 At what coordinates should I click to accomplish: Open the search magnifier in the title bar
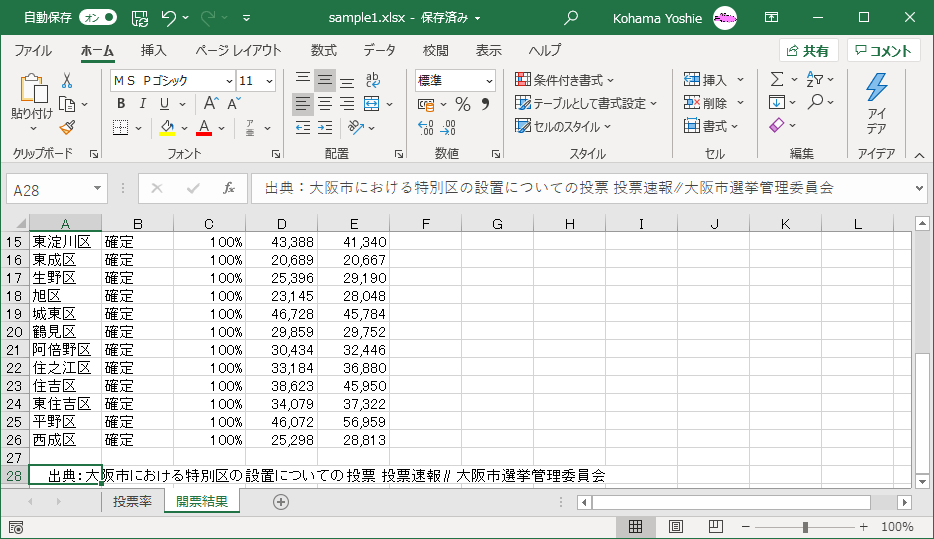pyautogui.click(x=571, y=18)
